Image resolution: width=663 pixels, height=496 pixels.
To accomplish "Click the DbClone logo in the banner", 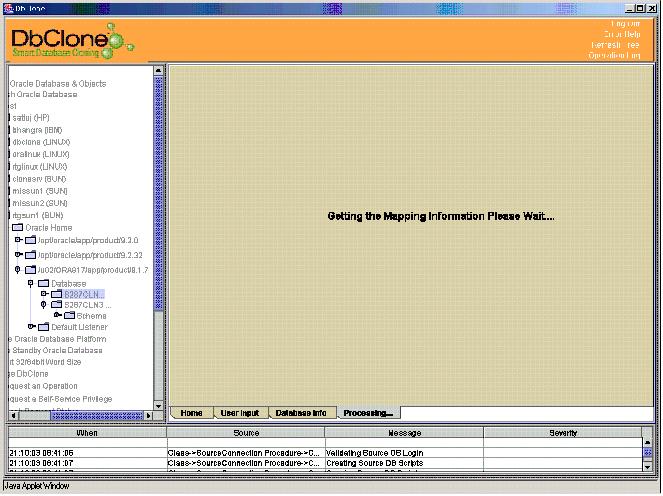I will tap(72, 41).
